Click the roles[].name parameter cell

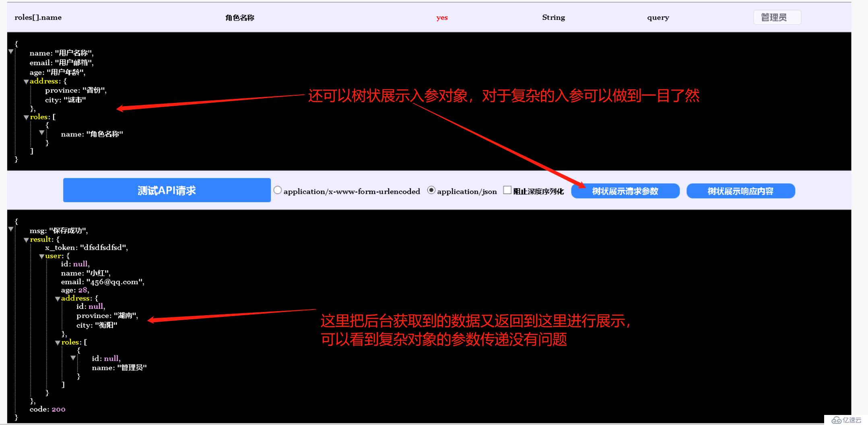[38, 17]
